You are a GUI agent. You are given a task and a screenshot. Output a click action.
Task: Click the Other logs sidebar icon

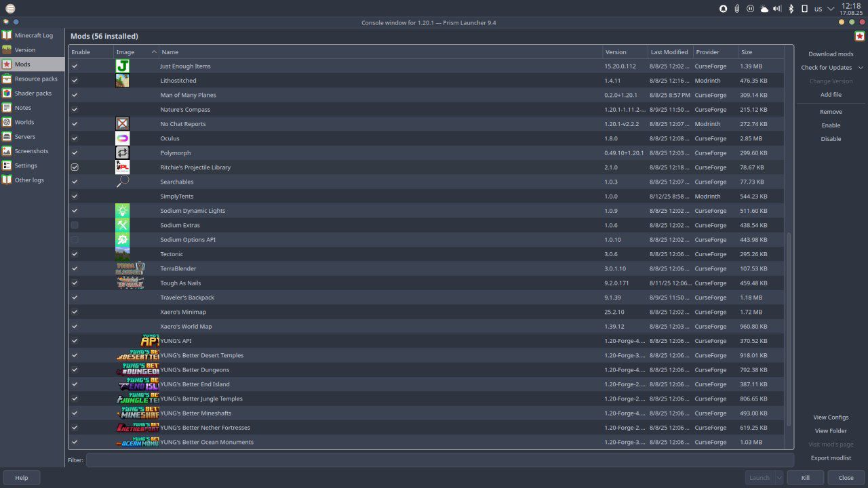point(7,180)
